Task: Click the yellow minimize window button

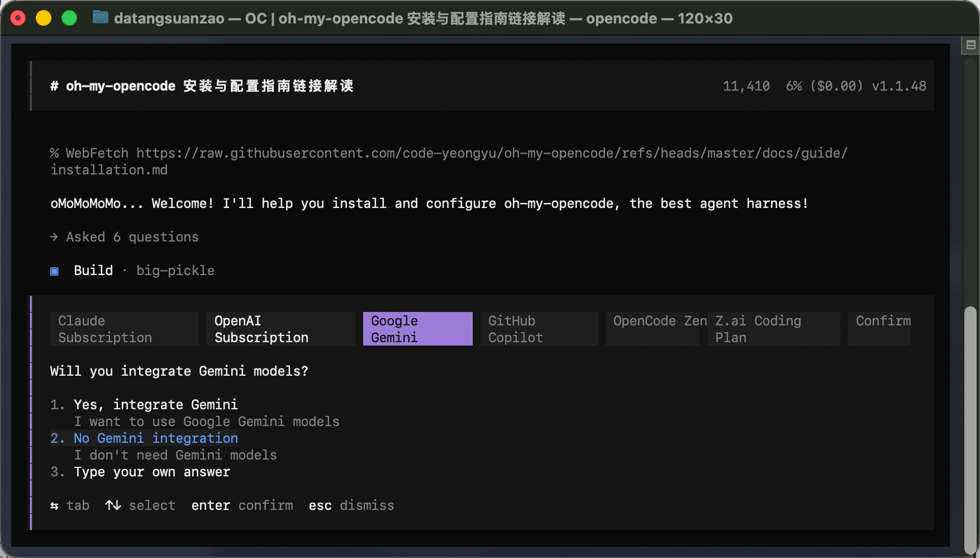Action: pyautogui.click(x=44, y=18)
